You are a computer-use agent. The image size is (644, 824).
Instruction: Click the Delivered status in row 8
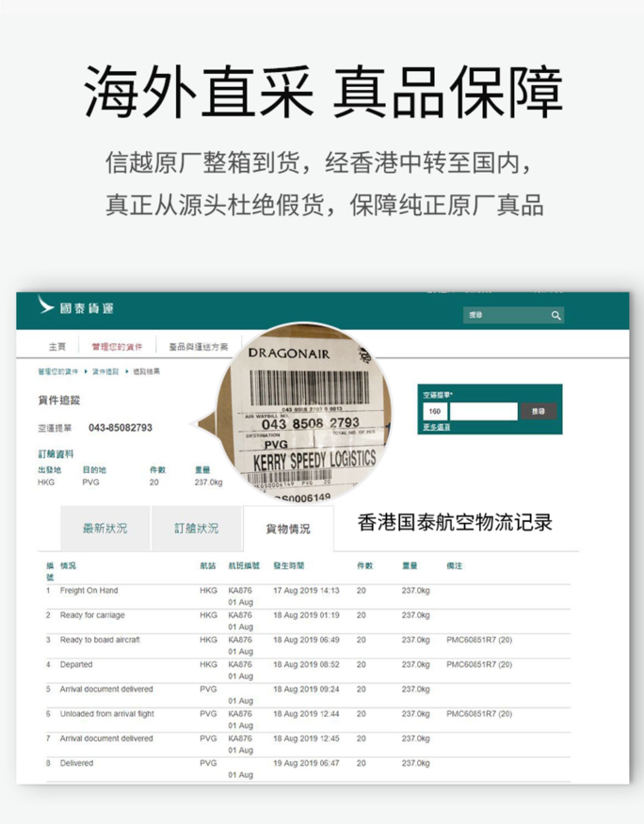tap(76, 763)
